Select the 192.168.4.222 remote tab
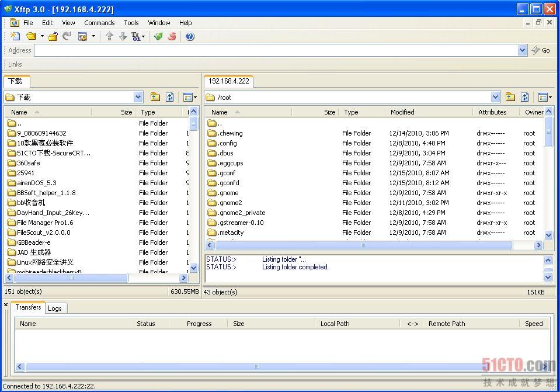 point(228,81)
